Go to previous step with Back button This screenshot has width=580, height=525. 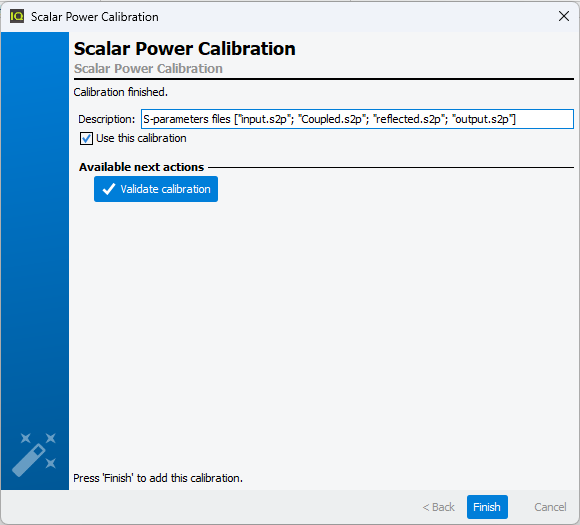[438, 507]
